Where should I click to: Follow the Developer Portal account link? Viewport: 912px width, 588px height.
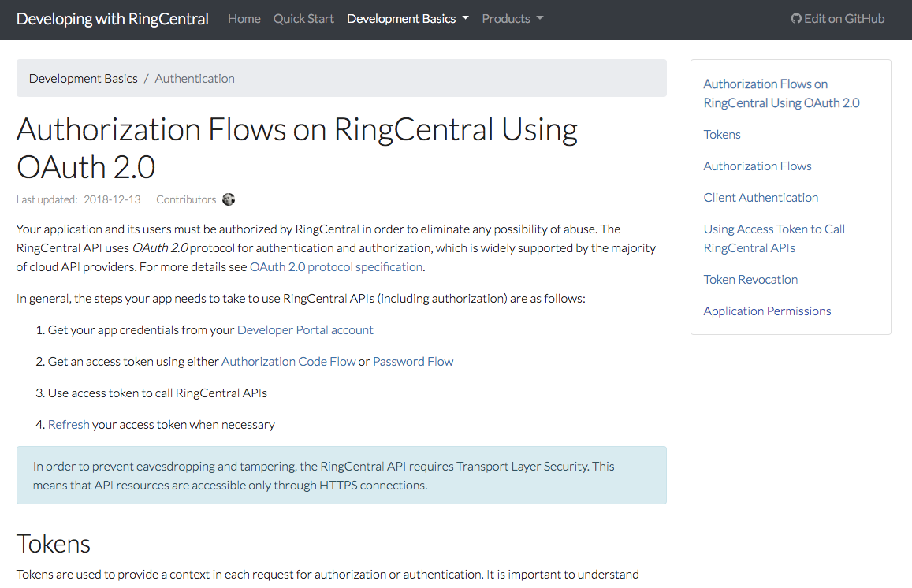click(x=305, y=329)
